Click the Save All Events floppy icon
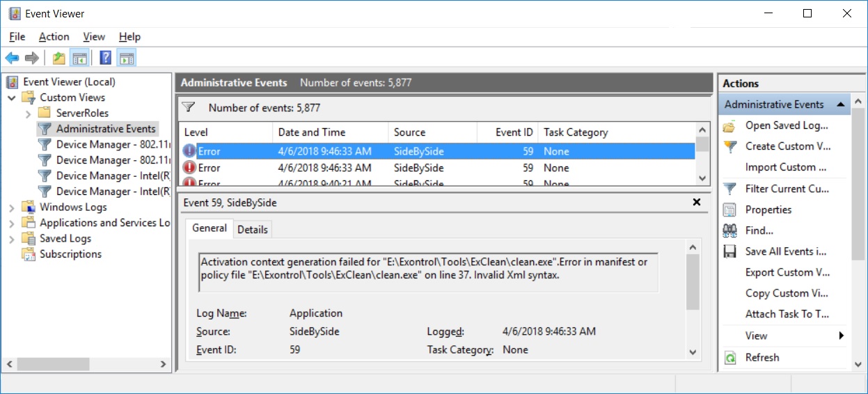This screenshot has height=394, width=868. pos(729,251)
